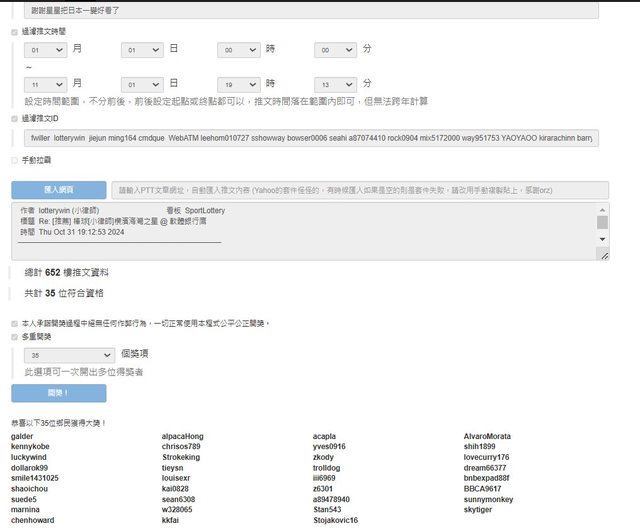Toggle the 多重開獎 checkbox
640x528 pixels.
(14, 337)
